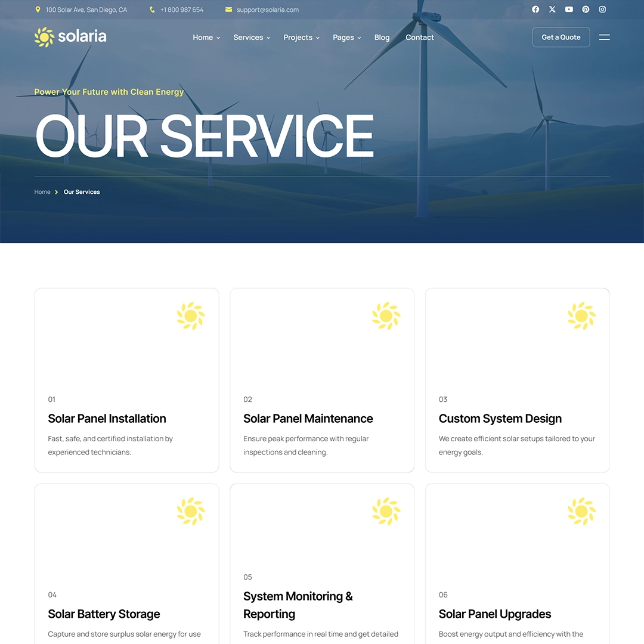Open the Projects dropdown chevron
This screenshot has height=644, width=644.
[317, 38]
